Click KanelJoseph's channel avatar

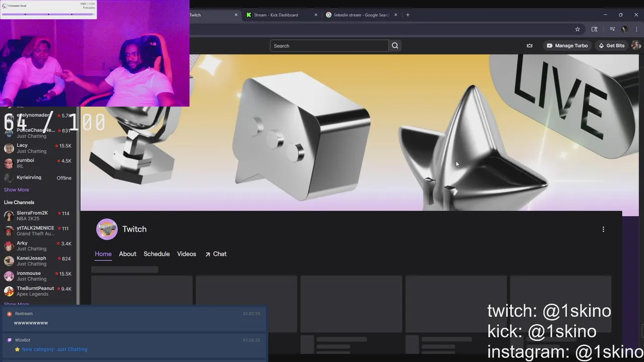click(9, 261)
